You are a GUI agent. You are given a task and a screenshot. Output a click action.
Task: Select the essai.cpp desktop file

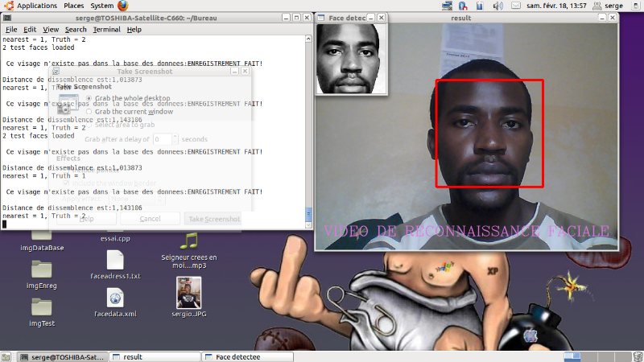tap(115, 238)
